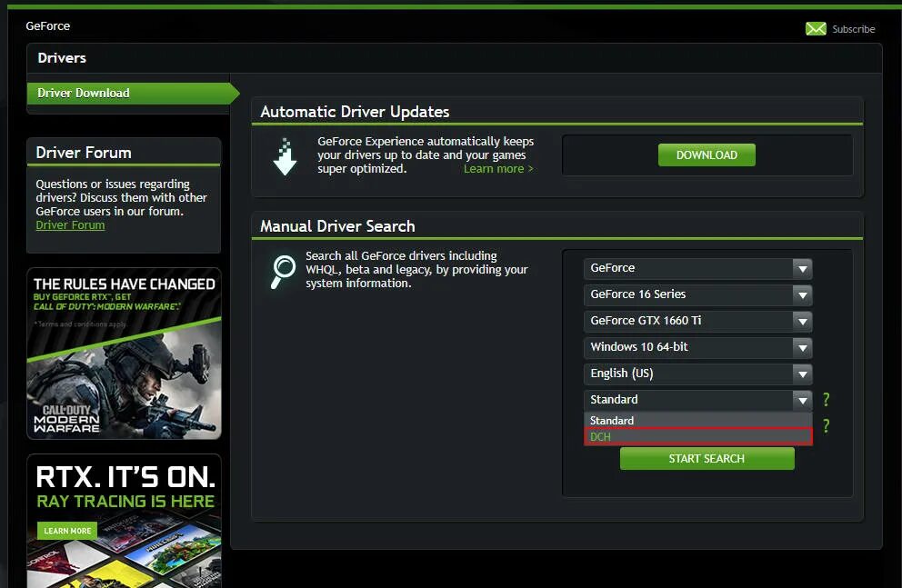The image size is (902, 588).
Task: Click the Automatic Driver Updates heading
Action: 355,112
